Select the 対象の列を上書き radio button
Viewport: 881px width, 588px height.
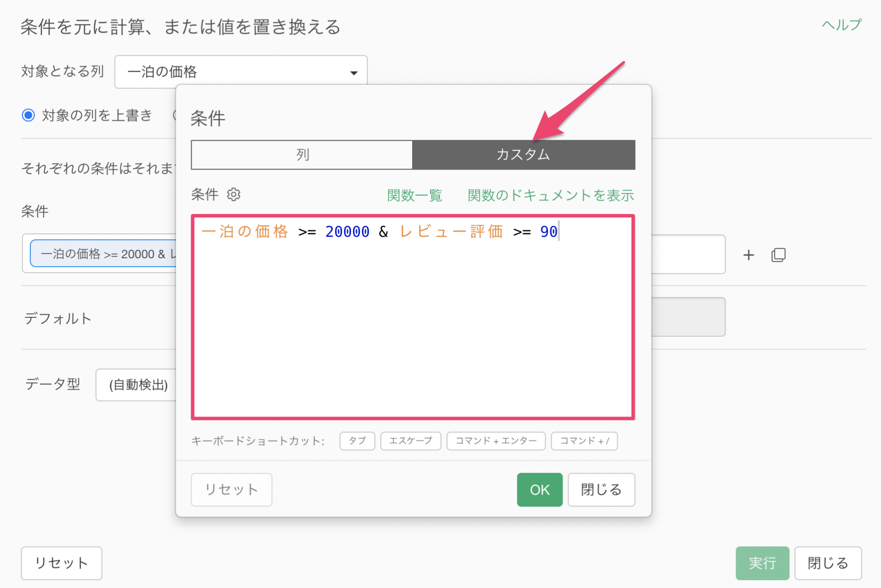28,115
